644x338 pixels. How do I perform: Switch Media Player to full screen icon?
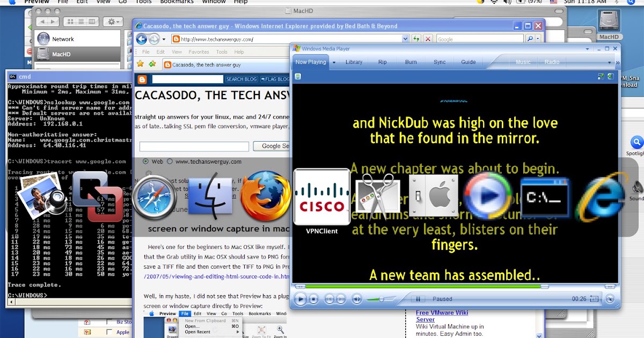tap(601, 76)
